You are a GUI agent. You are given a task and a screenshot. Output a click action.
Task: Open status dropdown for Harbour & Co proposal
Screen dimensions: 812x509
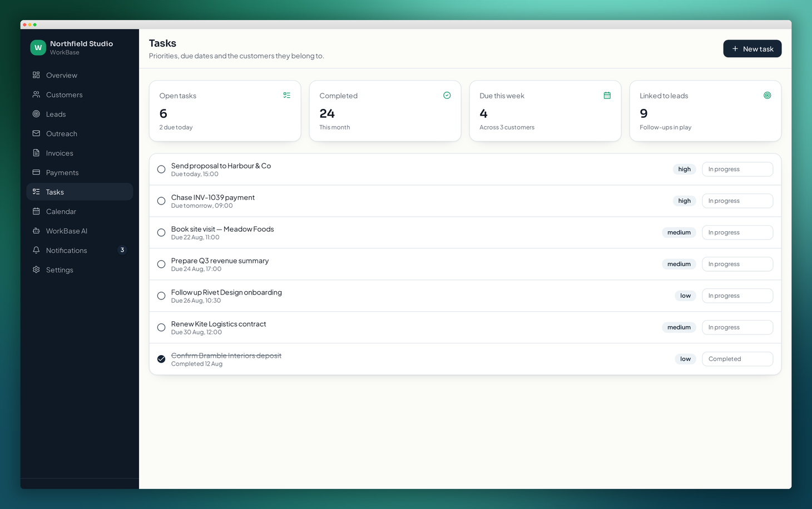(x=737, y=169)
